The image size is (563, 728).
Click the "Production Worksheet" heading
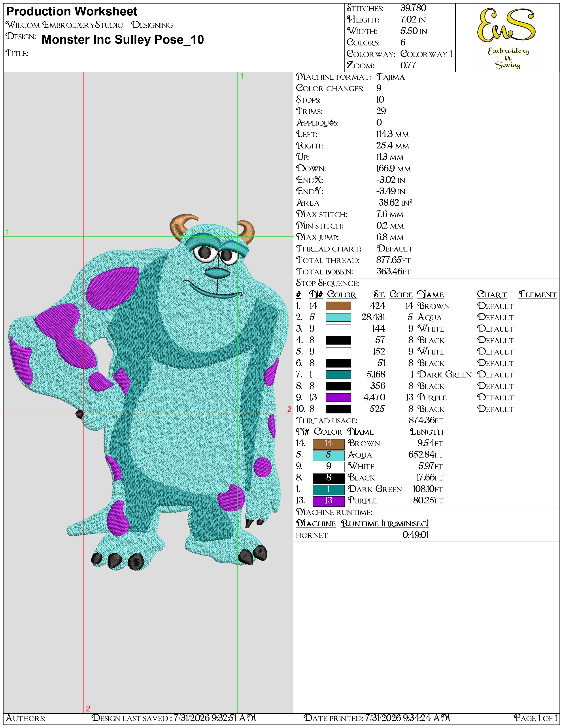click(72, 12)
